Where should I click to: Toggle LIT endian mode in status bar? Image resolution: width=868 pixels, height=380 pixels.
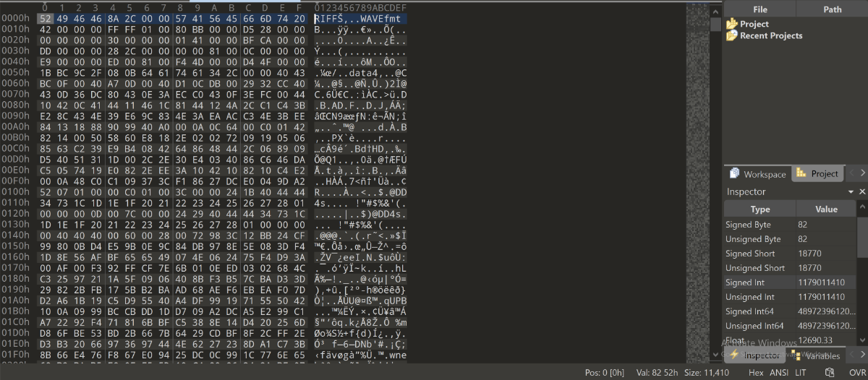point(801,373)
